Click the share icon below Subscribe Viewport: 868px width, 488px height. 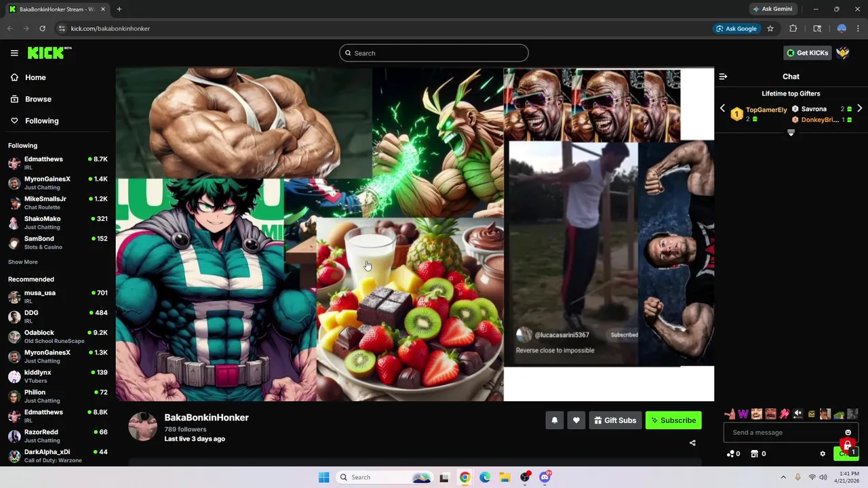click(692, 443)
